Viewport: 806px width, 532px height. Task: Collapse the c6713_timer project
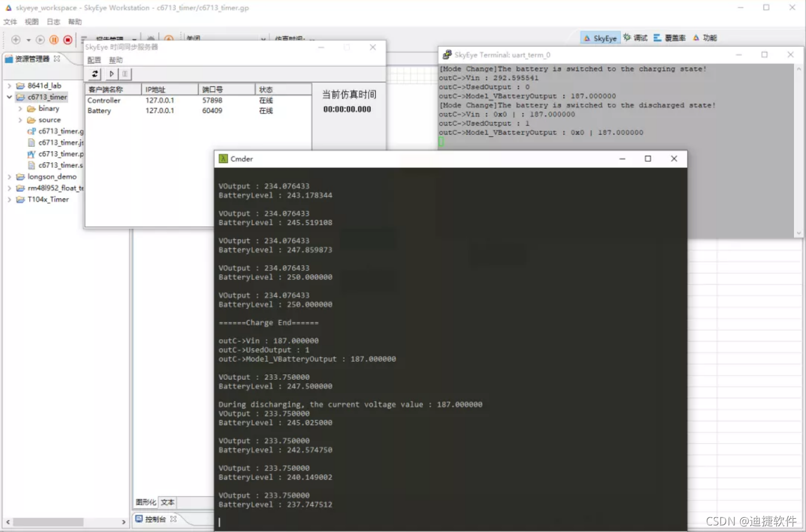pyautogui.click(x=10, y=97)
